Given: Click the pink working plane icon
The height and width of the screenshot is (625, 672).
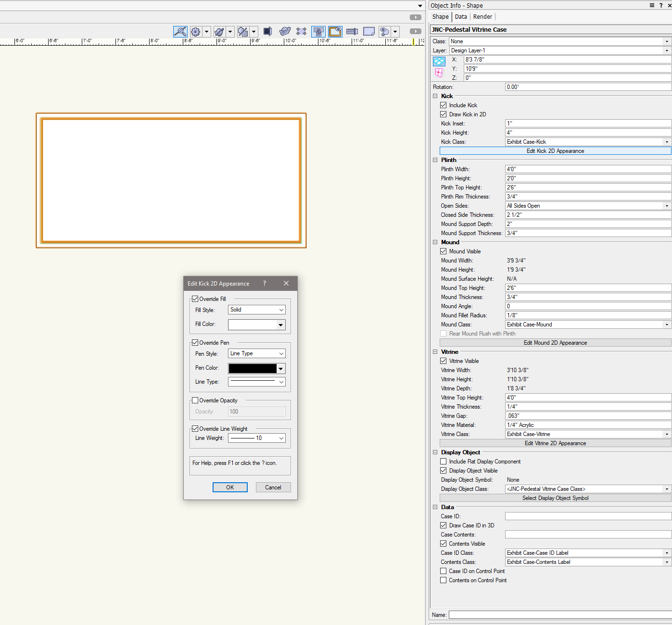Looking at the screenshot, I should click(439, 73).
